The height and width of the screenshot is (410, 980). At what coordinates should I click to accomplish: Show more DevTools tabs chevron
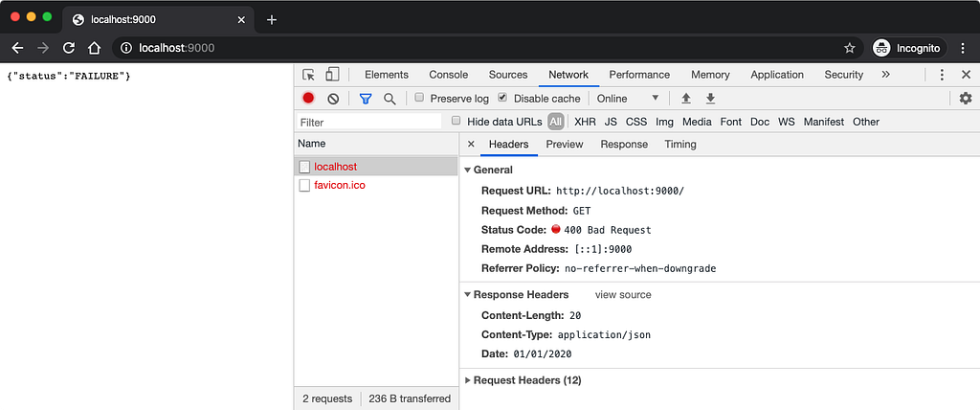coord(885,75)
